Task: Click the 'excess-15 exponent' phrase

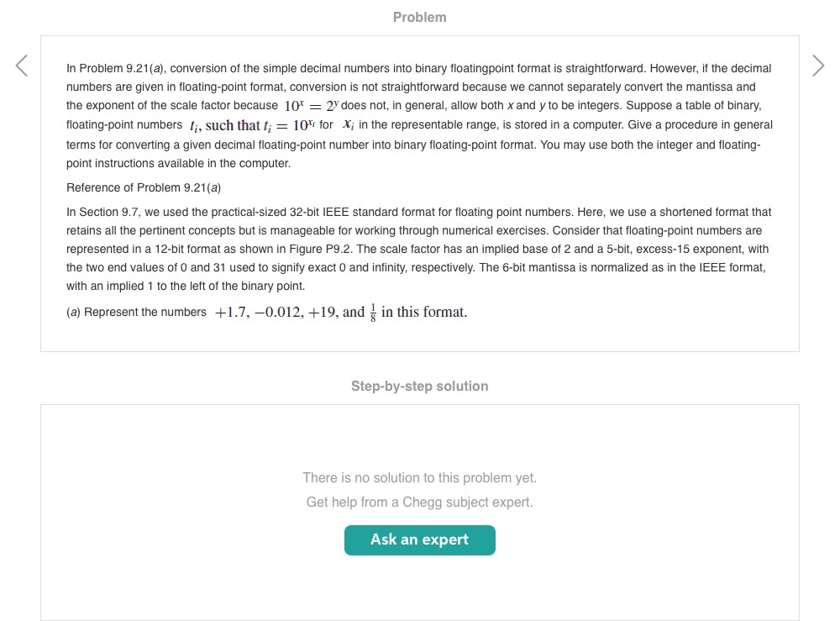Action: coord(693,250)
